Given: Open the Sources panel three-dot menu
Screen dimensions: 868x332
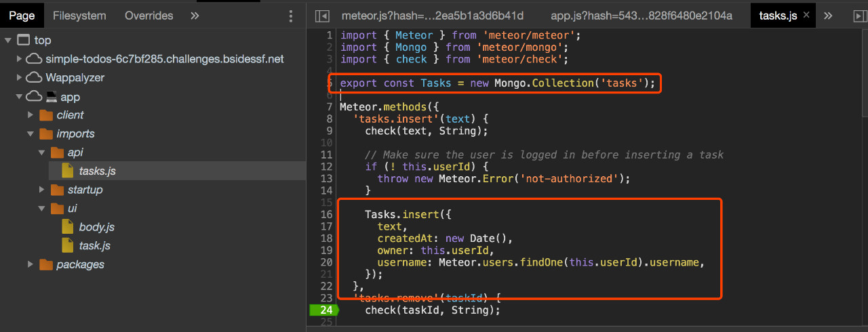Looking at the screenshot, I should point(291,16).
